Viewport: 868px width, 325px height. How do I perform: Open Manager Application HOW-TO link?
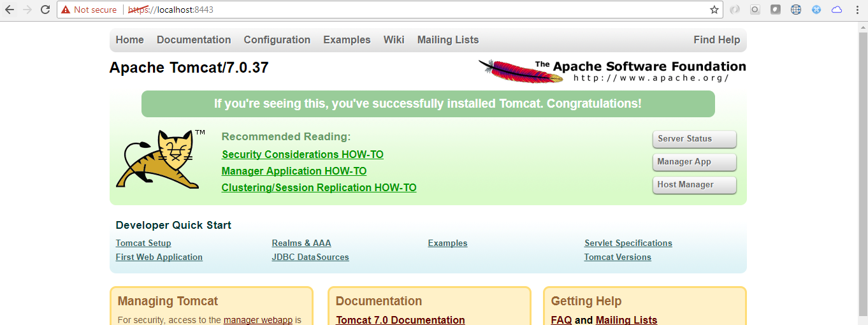294,171
